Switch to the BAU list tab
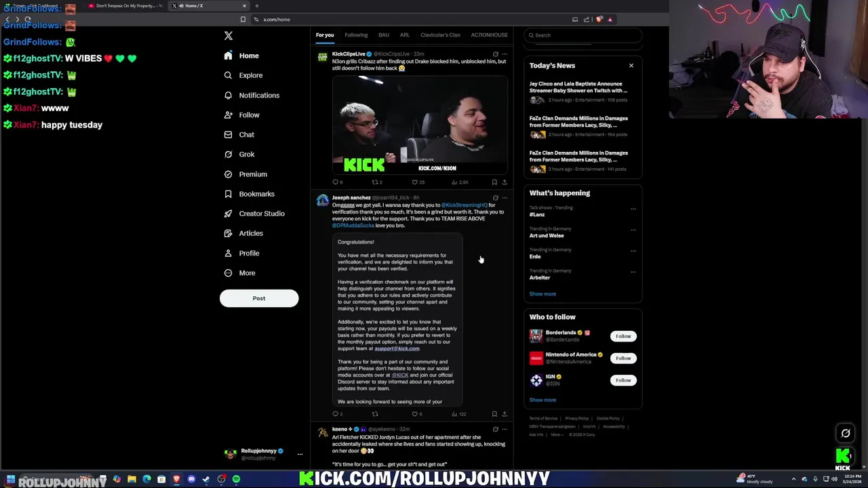 click(384, 35)
